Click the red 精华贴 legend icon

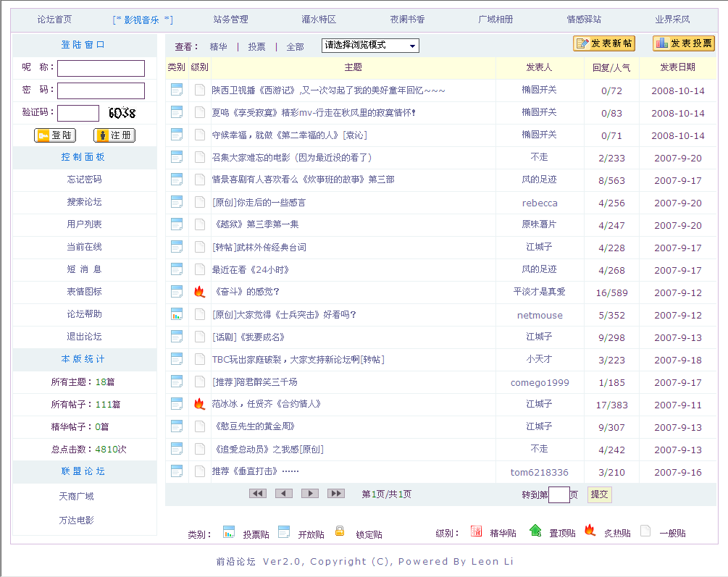click(x=477, y=531)
